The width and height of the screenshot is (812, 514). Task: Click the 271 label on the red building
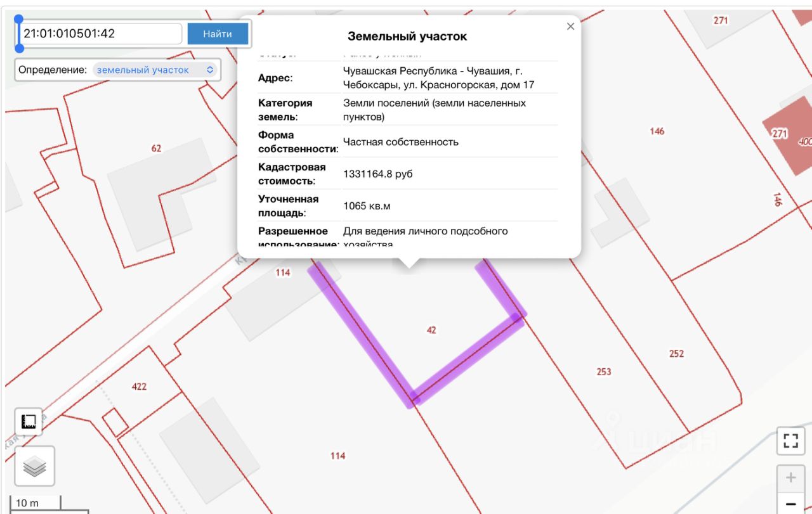[780, 133]
